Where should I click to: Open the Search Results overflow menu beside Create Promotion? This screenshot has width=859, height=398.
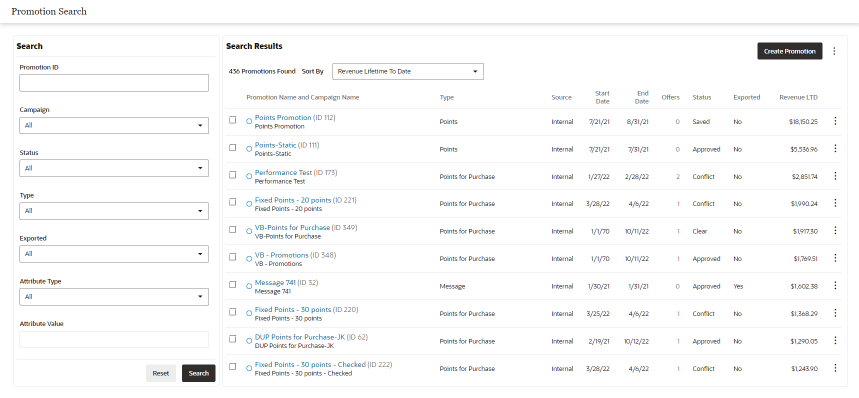(834, 51)
